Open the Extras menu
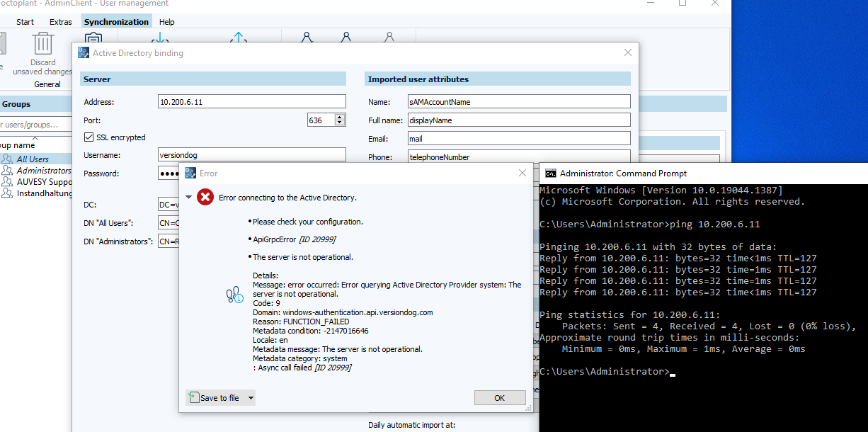This screenshot has height=432, width=868. pos(60,21)
